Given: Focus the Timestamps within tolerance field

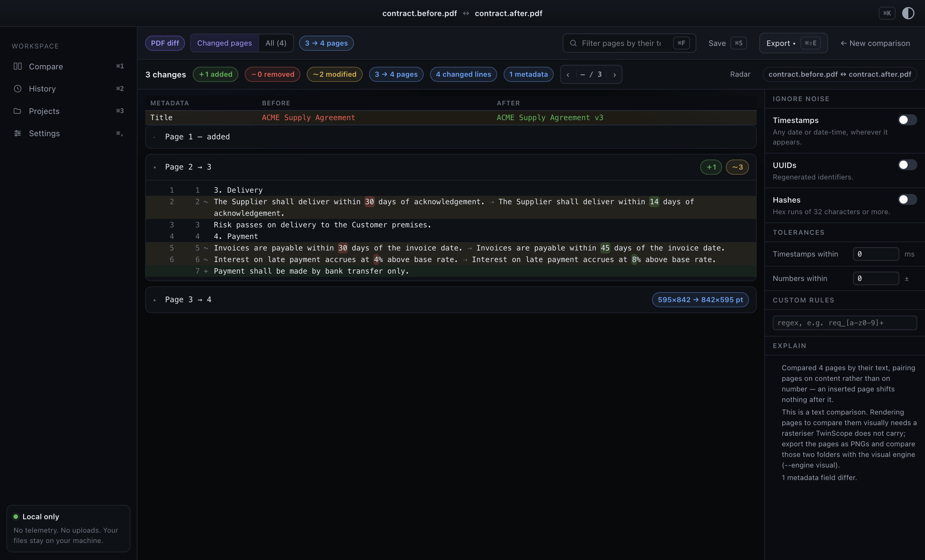Looking at the screenshot, I should pyautogui.click(x=876, y=254).
